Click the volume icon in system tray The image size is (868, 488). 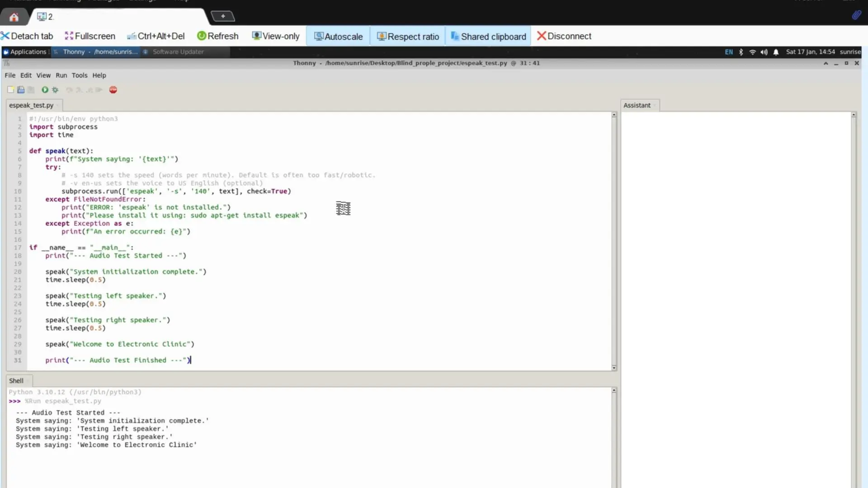click(764, 52)
